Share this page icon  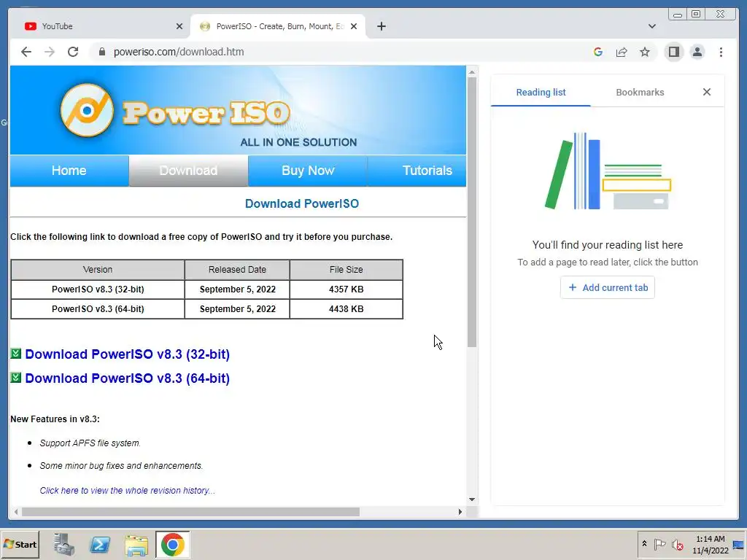coord(622,52)
